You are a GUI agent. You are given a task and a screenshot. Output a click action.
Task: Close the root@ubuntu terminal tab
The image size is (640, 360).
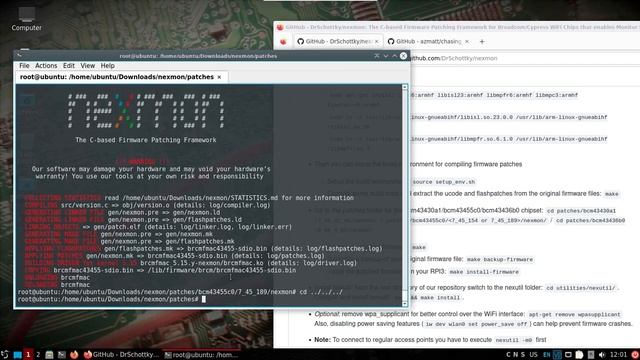[219, 77]
